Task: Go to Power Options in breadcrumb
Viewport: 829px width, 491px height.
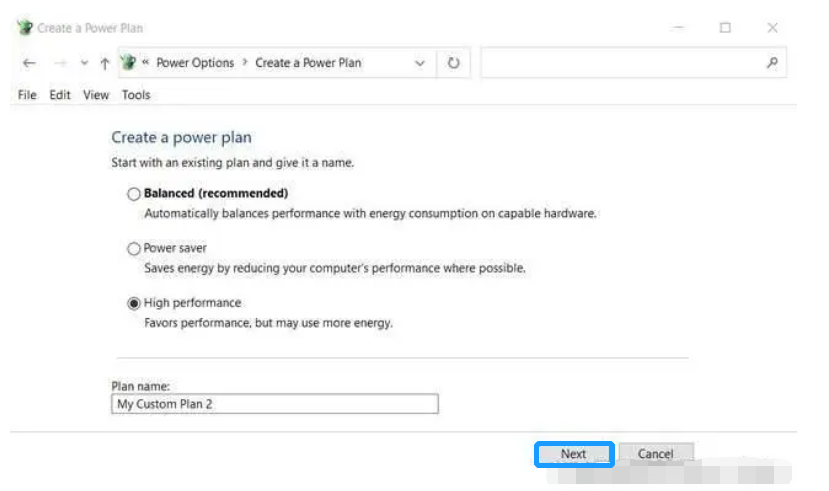Action: (x=195, y=63)
